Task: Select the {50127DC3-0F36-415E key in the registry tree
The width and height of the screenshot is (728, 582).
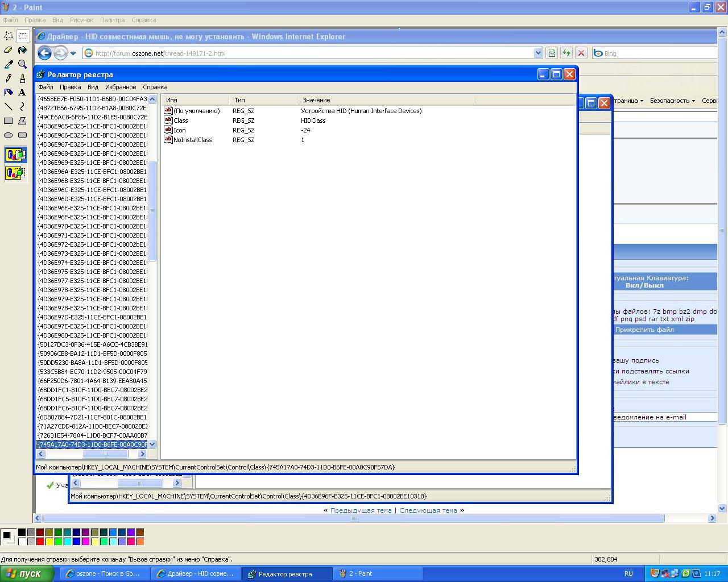Action: pos(92,344)
